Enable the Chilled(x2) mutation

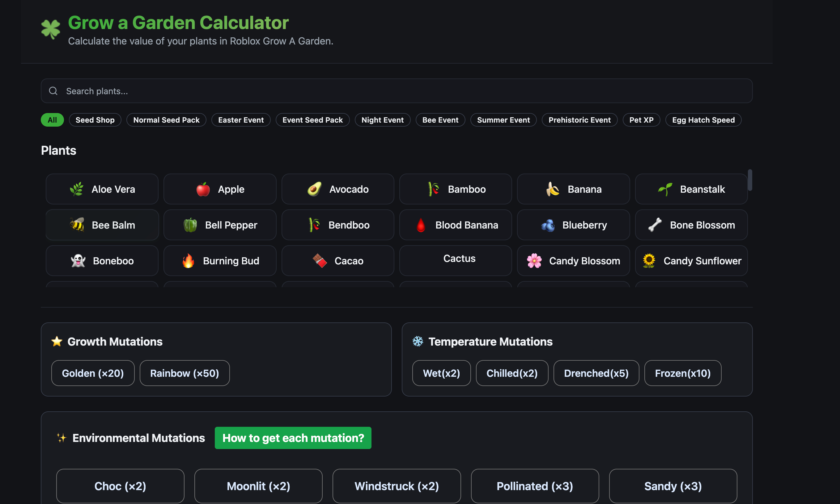[x=512, y=373]
